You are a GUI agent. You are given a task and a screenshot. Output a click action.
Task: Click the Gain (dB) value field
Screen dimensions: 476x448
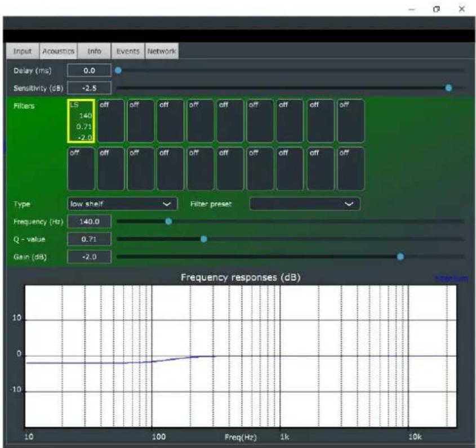click(89, 257)
